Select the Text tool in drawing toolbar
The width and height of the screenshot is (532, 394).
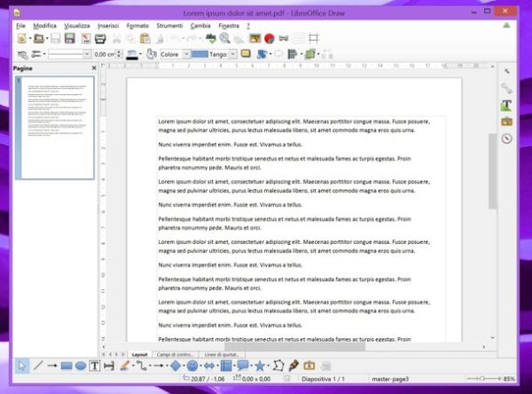[x=95, y=365]
